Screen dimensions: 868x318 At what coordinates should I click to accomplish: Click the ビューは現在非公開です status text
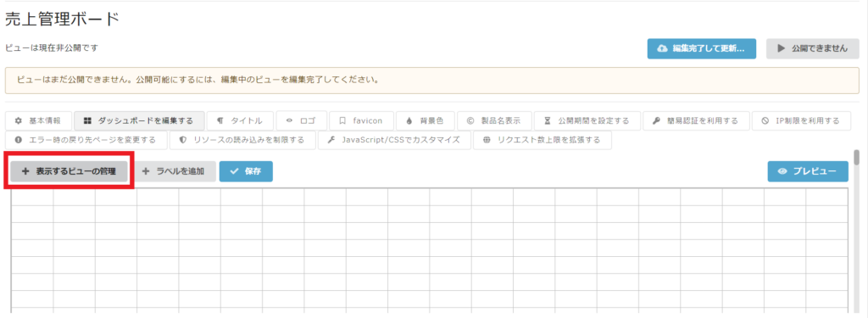point(52,48)
